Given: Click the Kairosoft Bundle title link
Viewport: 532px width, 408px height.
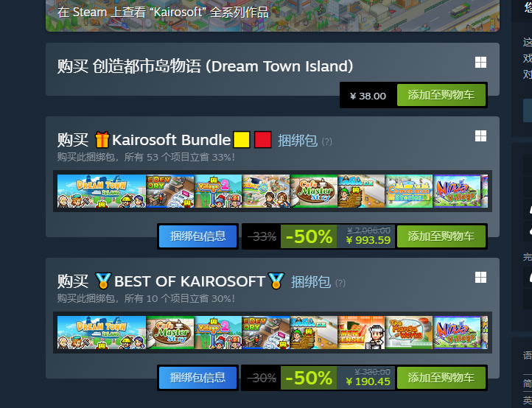Looking at the screenshot, I should pyautogui.click(x=172, y=140).
